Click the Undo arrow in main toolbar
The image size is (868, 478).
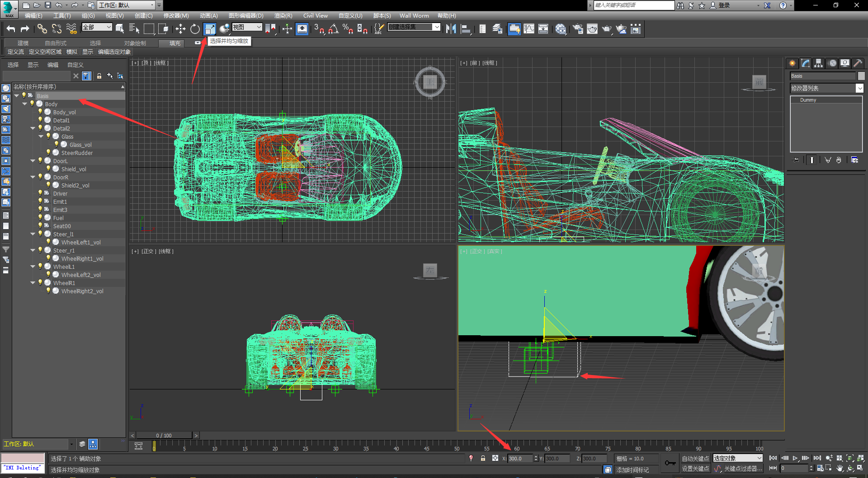coord(11,29)
